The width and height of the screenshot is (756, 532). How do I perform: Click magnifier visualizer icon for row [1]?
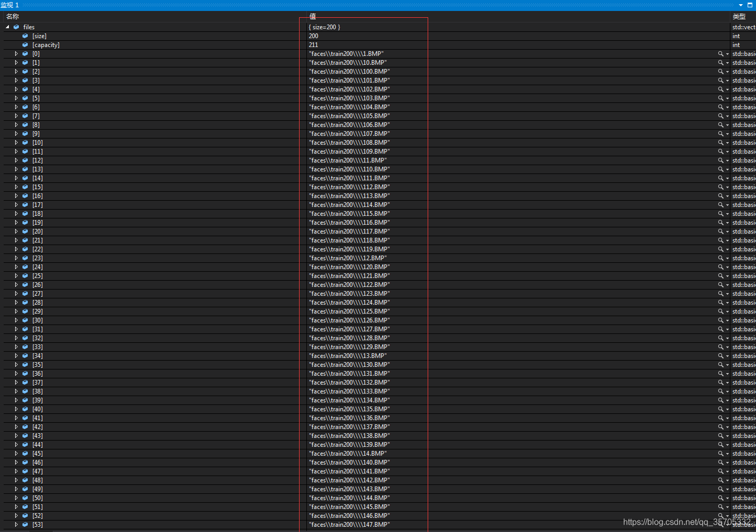pyautogui.click(x=721, y=63)
